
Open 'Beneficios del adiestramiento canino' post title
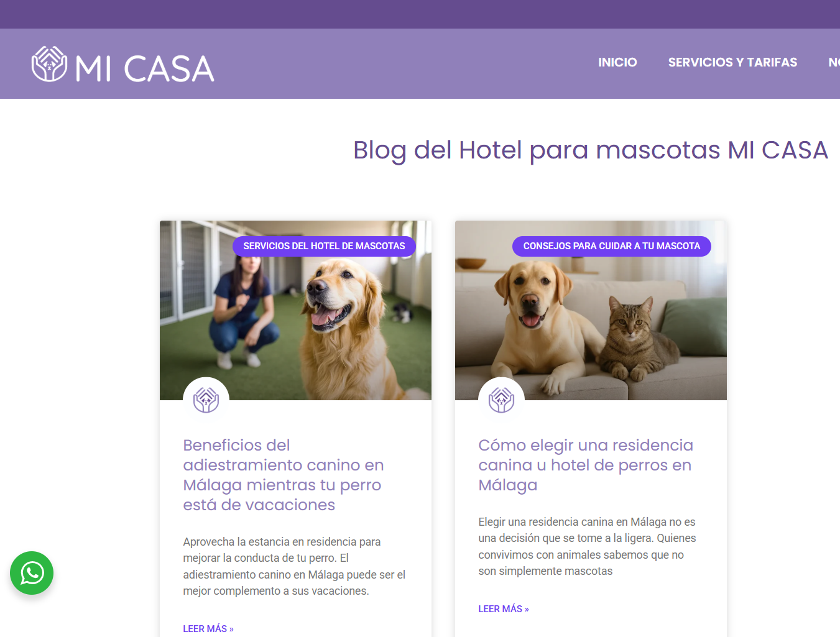pos(284,475)
